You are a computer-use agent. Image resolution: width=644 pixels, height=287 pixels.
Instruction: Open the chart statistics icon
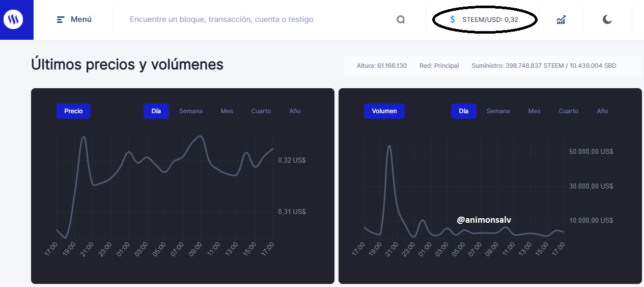click(x=561, y=19)
